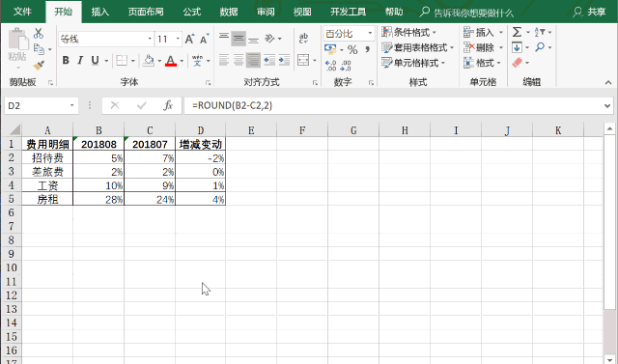This screenshot has width=618, height=364.
Task: Click vertical scrollbar up arrow
Action: (x=609, y=129)
